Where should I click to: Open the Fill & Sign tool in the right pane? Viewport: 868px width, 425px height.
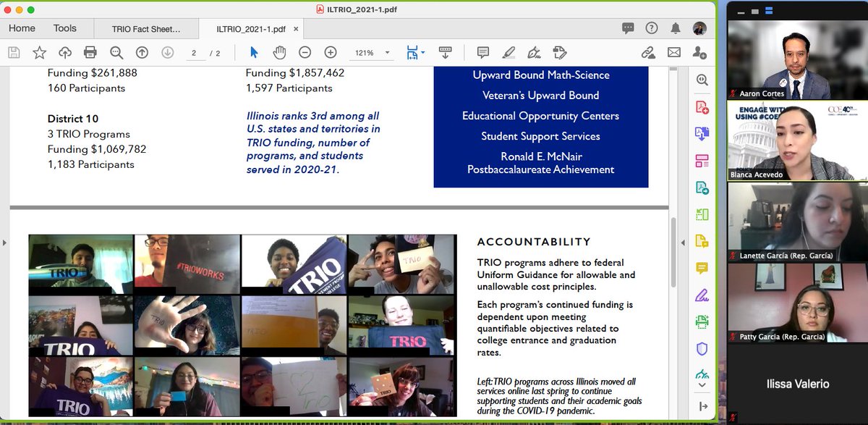(x=702, y=295)
